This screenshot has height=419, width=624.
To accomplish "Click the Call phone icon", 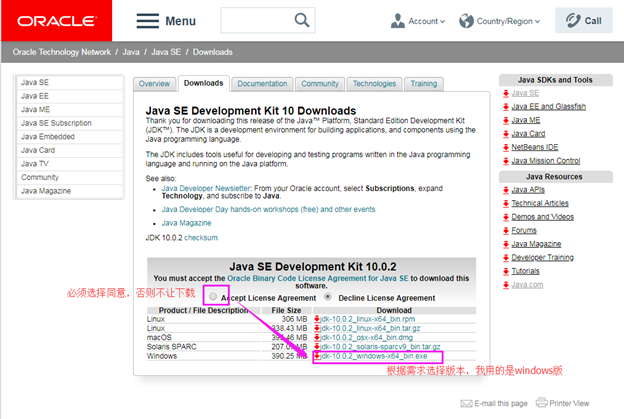I will pos(573,20).
